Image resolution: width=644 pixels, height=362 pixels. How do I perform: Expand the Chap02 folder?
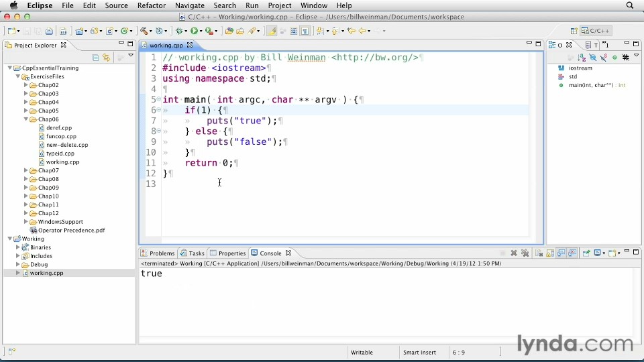tap(26, 85)
